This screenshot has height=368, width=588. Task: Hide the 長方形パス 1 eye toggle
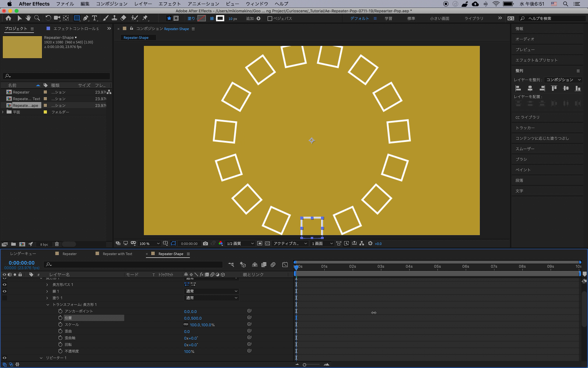point(4,285)
